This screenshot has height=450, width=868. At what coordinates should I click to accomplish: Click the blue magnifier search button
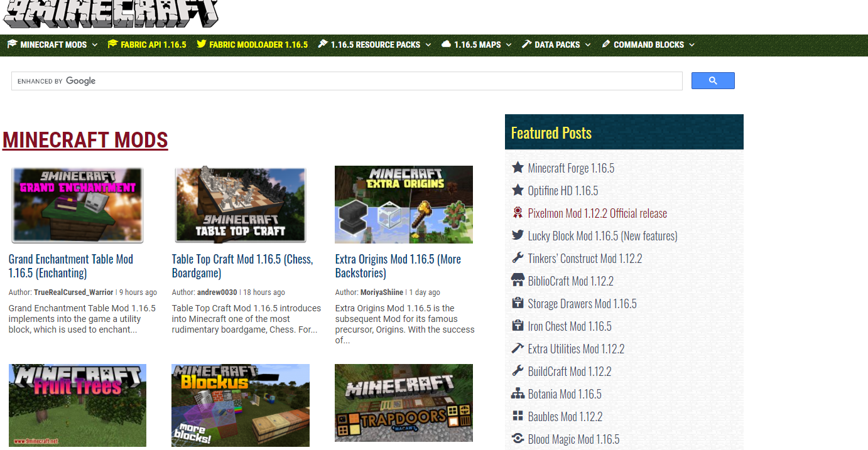click(x=713, y=80)
